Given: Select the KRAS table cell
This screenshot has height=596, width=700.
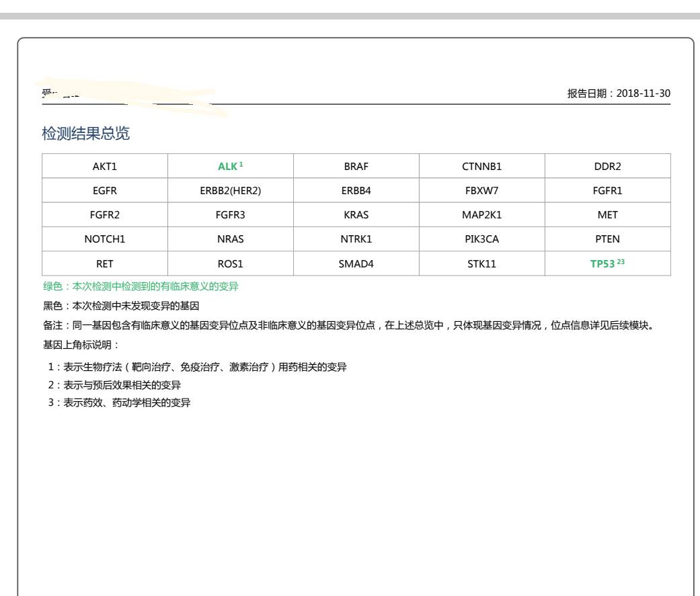Looking at the screenshot, I should click(x=356, y=215).
